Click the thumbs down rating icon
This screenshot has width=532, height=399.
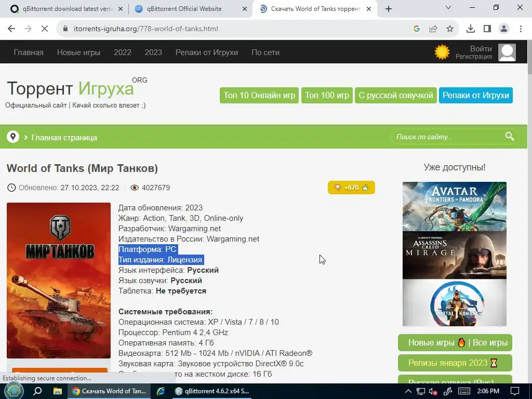coord(337,187)
